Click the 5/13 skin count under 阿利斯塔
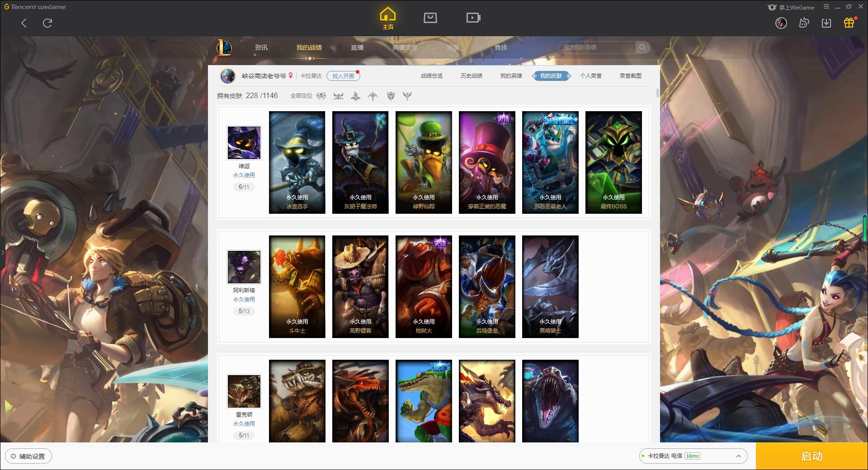 (244, 311)
